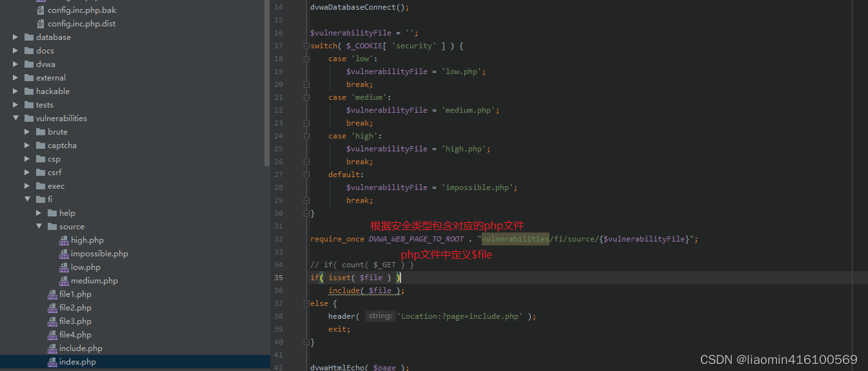Viewport: 868px width, 371px height.
Task: Toggle code fold at default line 27
Action: [x=306, y=175]
